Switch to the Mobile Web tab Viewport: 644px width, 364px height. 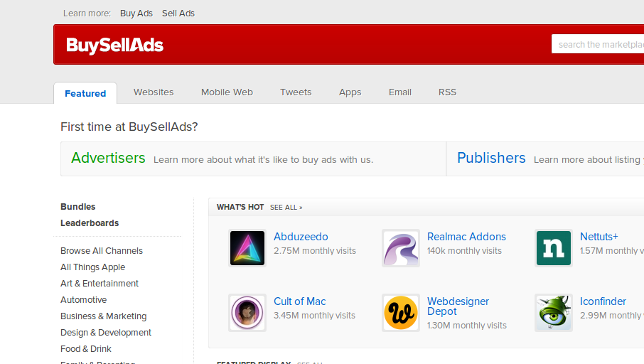point(227,92)
